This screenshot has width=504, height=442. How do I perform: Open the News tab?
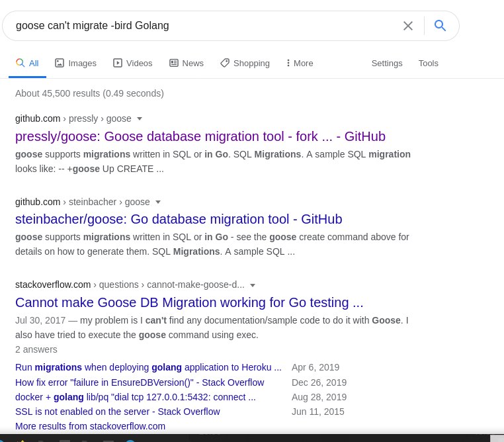tap(187, 63)
